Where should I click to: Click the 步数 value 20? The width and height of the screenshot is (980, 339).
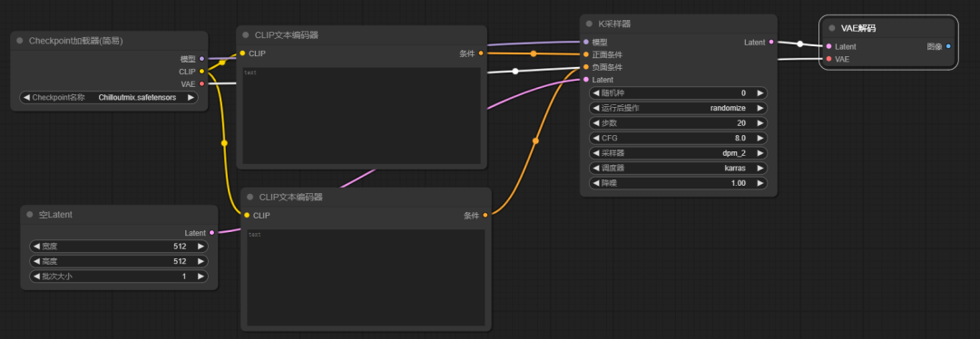pos(741,123)
